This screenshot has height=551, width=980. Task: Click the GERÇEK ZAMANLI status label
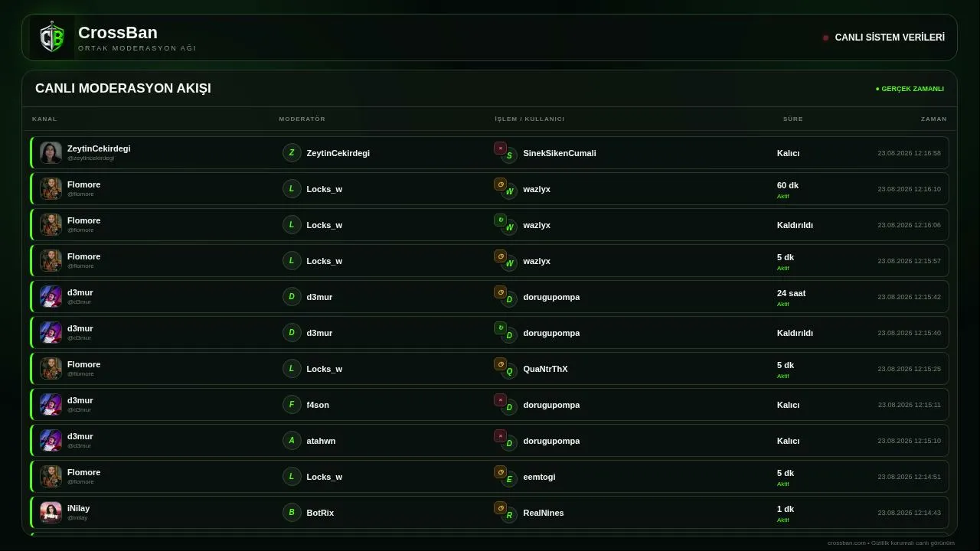coord(910,89)
